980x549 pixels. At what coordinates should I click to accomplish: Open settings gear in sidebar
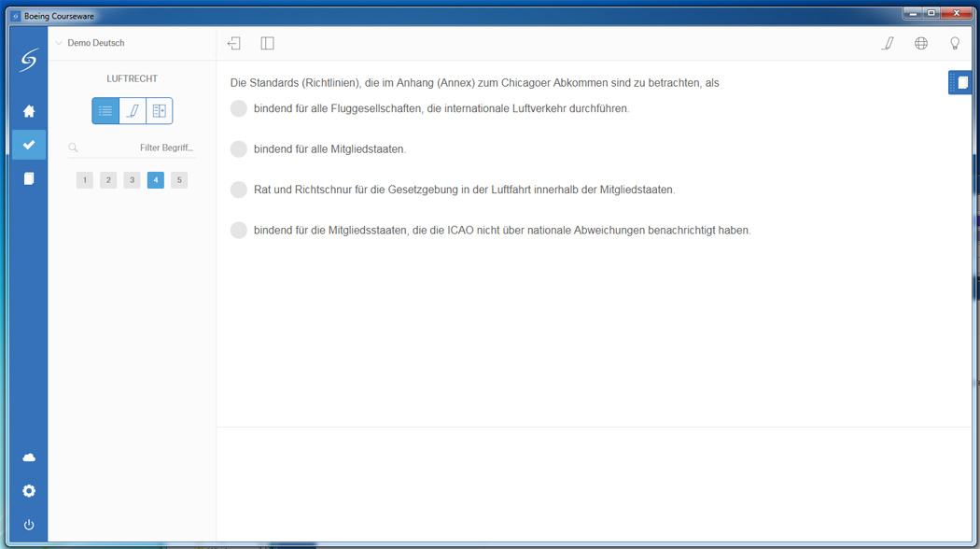(x=29, y=491)
